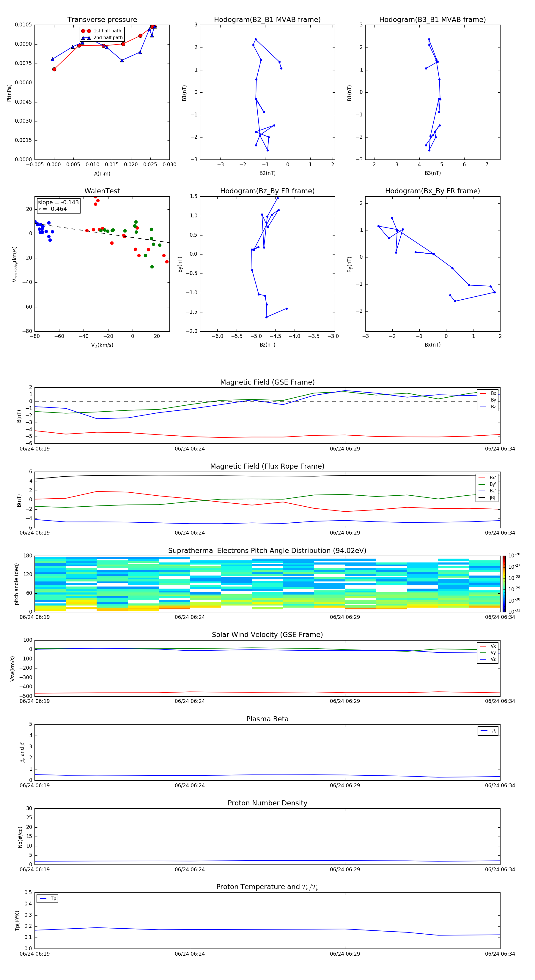Click '06/24 06:29' tick under proton temperature plot

tap(345, 954)
